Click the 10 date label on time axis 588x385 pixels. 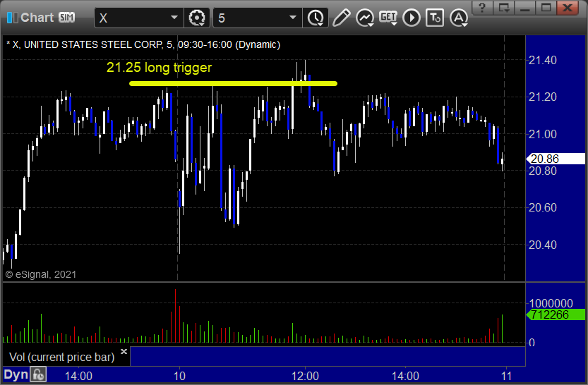coord(179,376)
